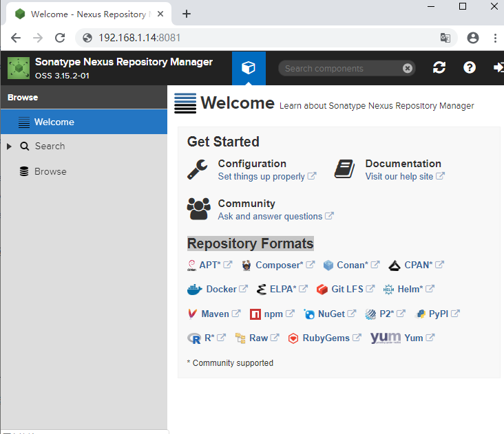Click the Community people icon
This screenshot has width=504, height=434.
pyautogui.click(x=199, y=208)
